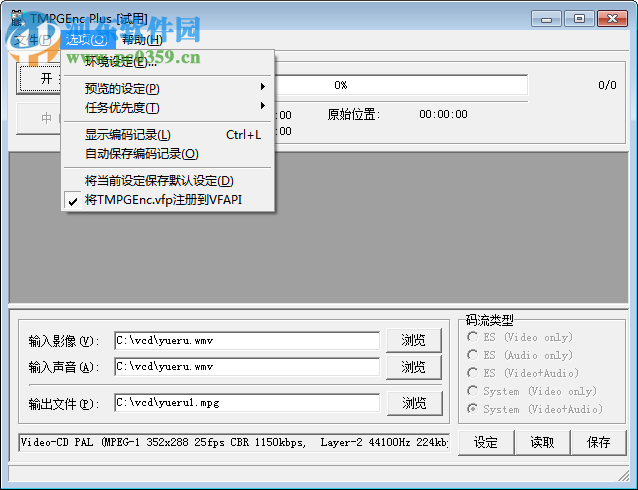Click the Video-CD PAL profile description field
638x490 pixels.
(234, 442)
